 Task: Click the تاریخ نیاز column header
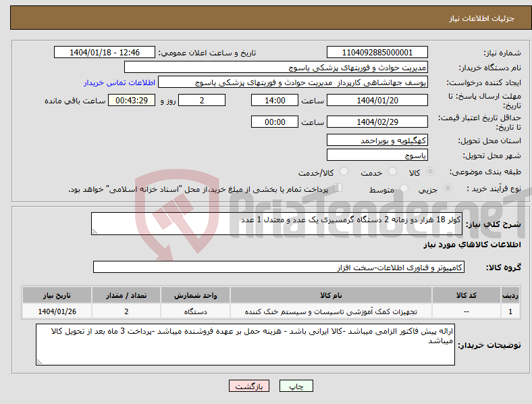(x=57, y=295)
